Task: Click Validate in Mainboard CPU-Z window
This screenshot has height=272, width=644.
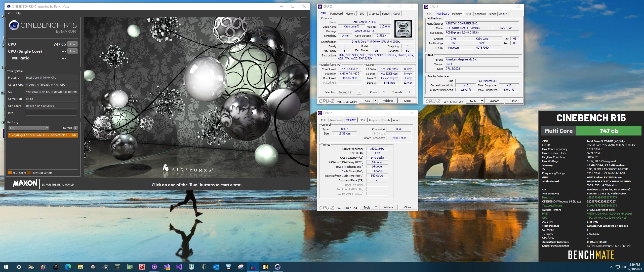Action: click(x=494, y=101)
